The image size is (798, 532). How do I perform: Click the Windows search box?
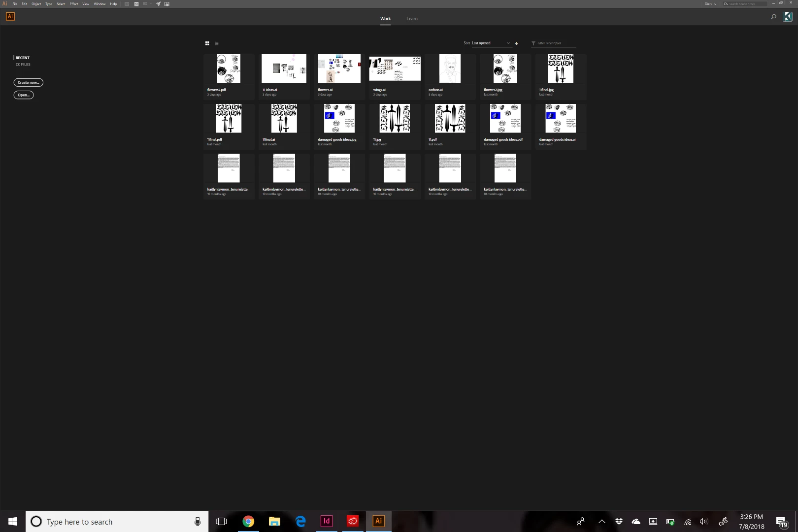117,521
